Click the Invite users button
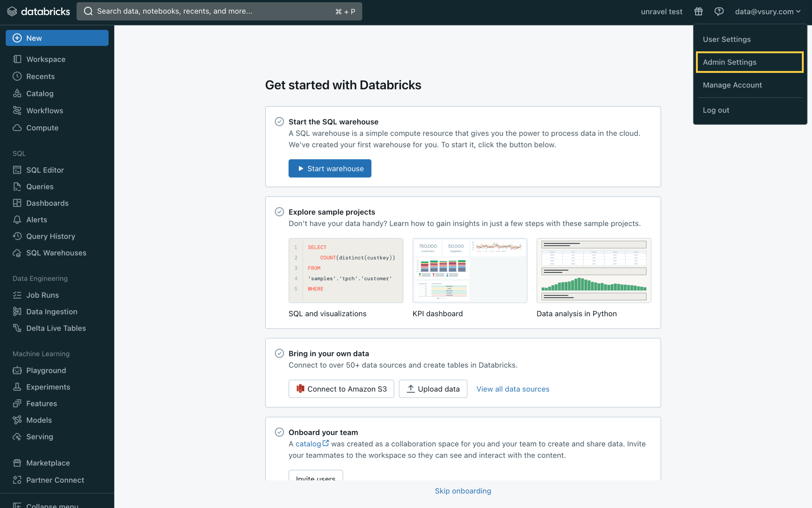This screenshot has width=812, height=508. point(316,476)
